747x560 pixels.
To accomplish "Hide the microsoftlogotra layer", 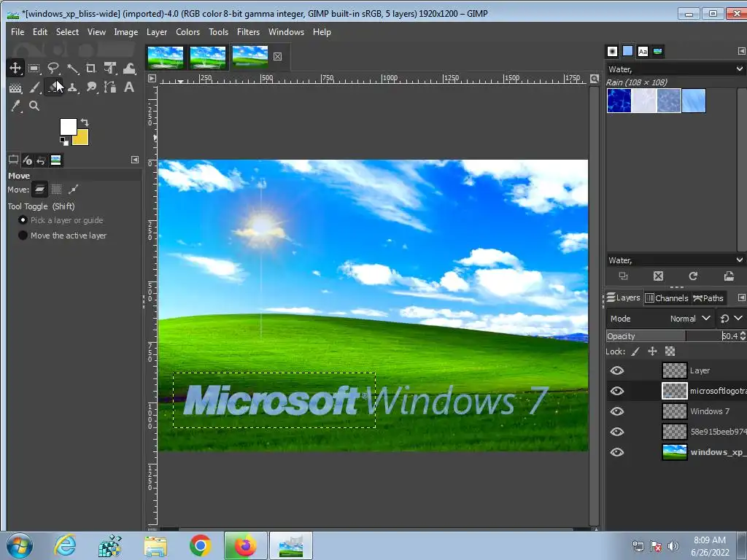I will coord(617,391).
